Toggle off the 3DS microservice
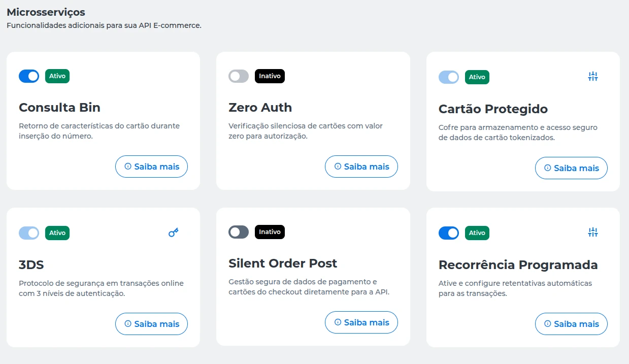 pyautogui.click(x=29, y=233)
